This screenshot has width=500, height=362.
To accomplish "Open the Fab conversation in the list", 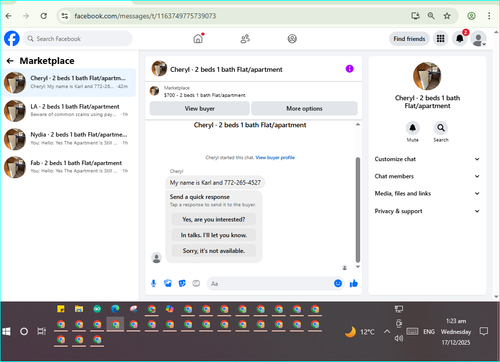I will tap(69, 167).
